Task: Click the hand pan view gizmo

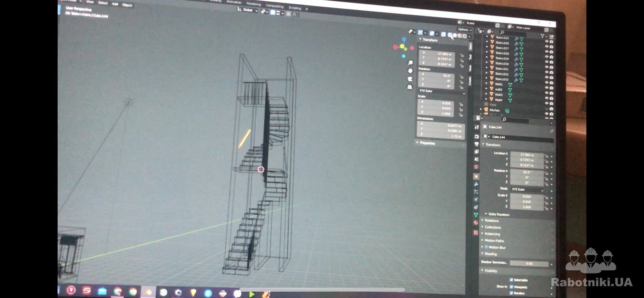Action: coord(410,71)
